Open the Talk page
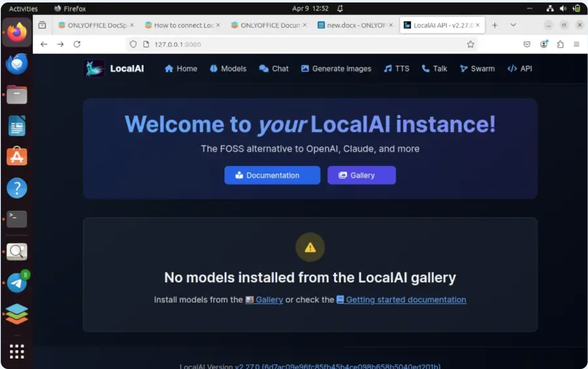588x369 pixels. (434, 69)
